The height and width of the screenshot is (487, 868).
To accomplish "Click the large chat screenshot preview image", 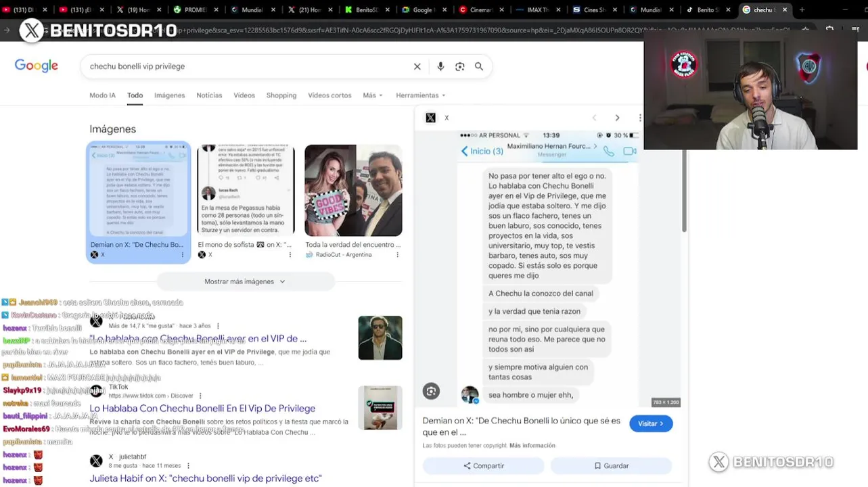I will click(x=548, y=269).
